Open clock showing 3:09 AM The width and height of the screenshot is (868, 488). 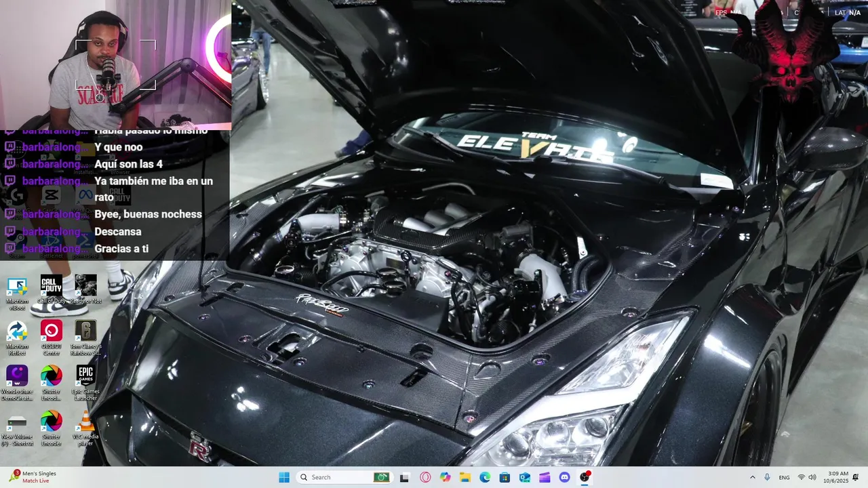click(836, 477)
